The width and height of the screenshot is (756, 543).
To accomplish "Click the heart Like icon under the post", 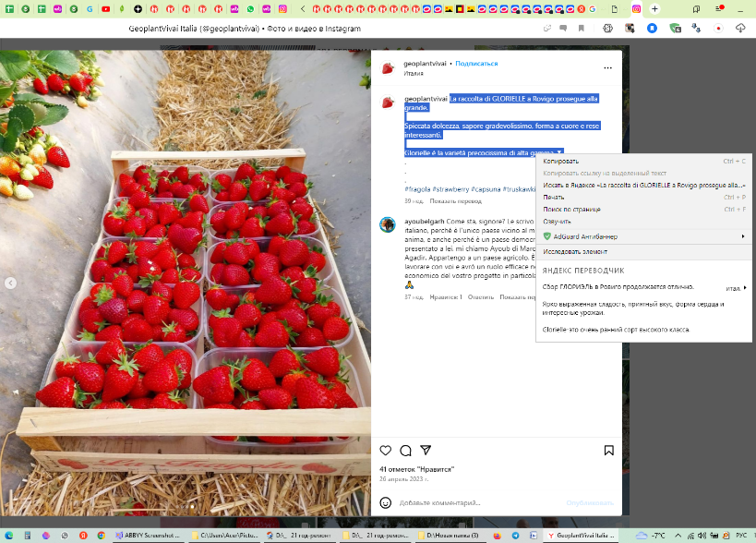I will [x=386, y=451].
